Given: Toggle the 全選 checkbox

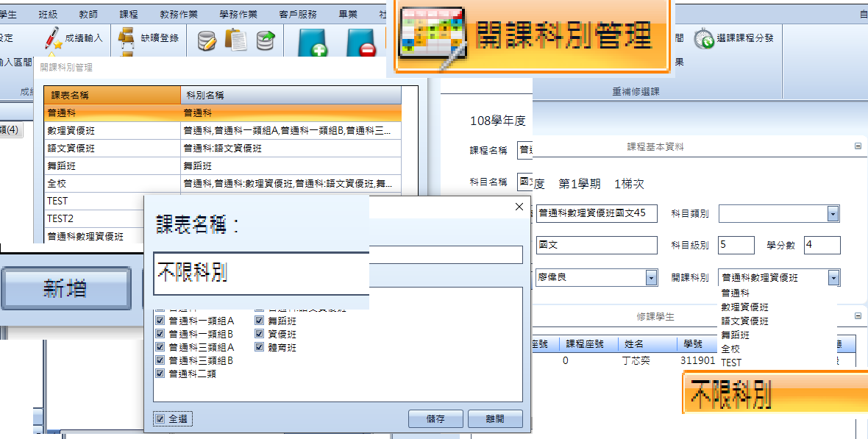Looking at the screenshot, I should click(160, 419).
